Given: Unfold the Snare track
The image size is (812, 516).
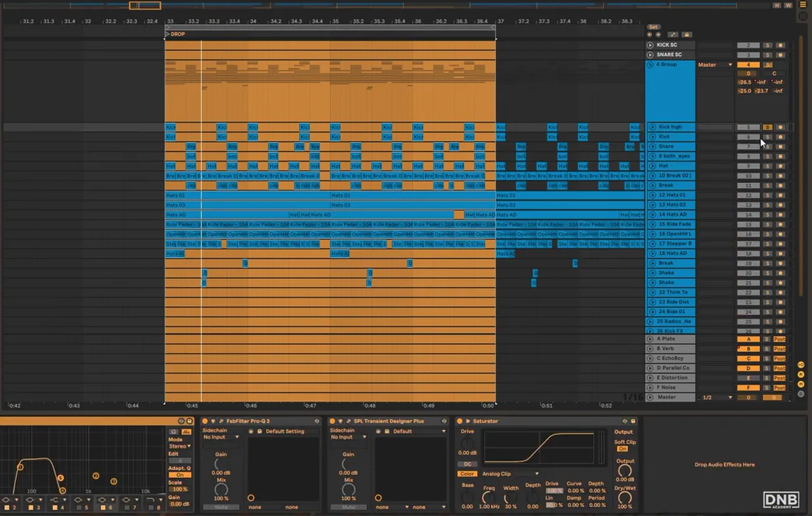Looking at the screenshot, I should coord(653,146).
